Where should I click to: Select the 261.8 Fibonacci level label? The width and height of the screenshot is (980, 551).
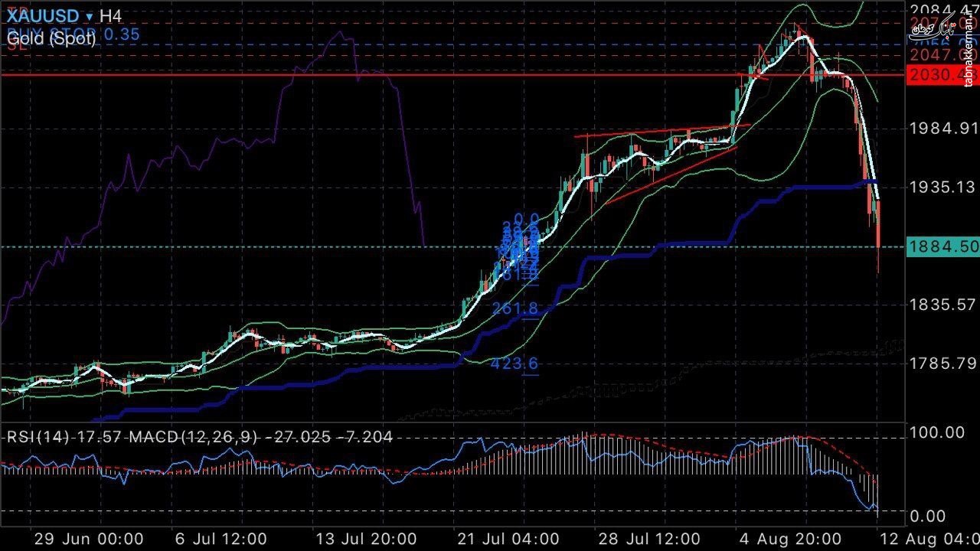click(x=514, y=308)
